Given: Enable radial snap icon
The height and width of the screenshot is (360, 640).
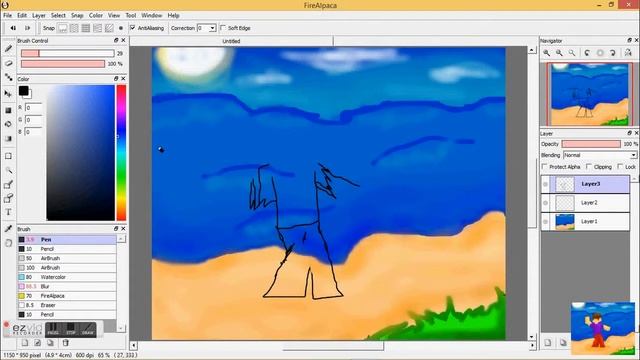Looking at the screenshot, I should click(x=109, y=28).
